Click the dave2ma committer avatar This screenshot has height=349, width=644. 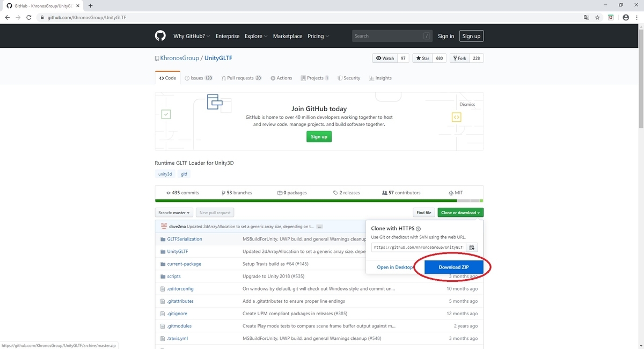pos(164,227)
